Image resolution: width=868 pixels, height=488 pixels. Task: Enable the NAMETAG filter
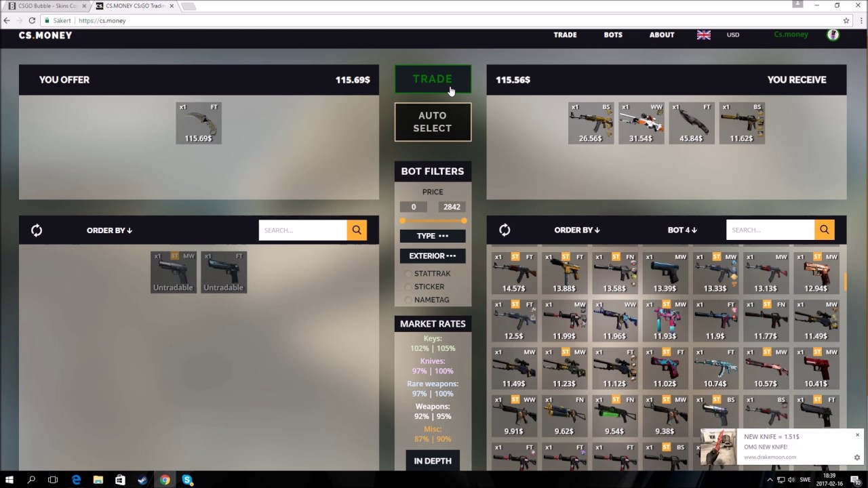[x=408, y=300]
